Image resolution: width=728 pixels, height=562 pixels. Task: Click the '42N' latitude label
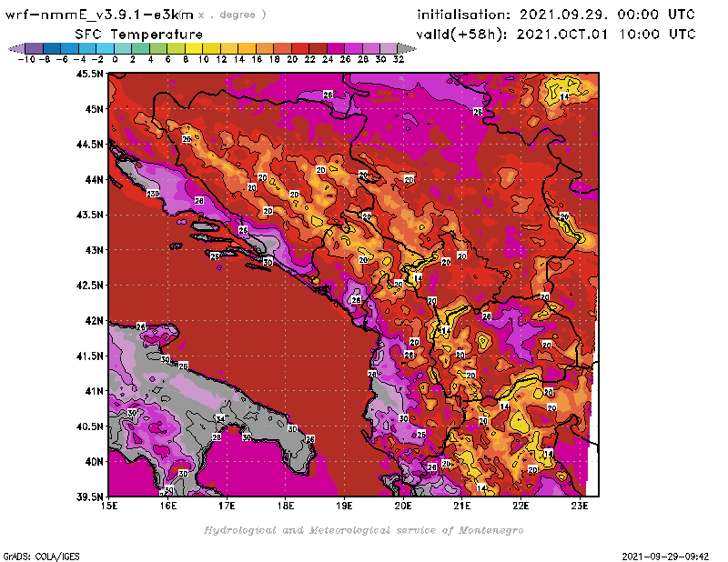tap(94, 320)
